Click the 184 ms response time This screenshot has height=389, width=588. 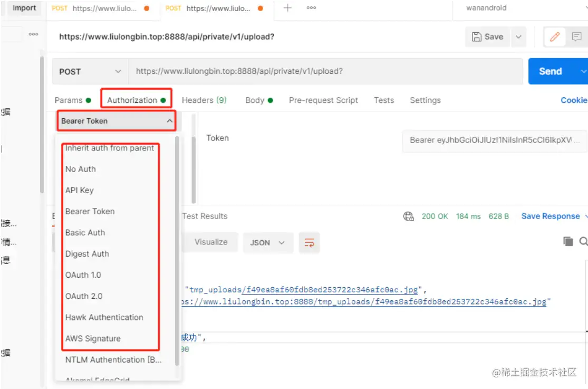click(468, 216)
